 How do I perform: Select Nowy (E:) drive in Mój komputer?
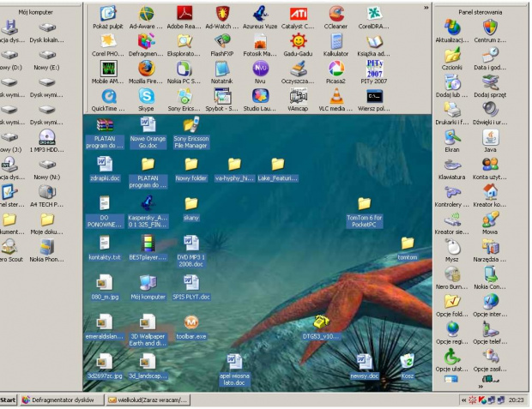[46, 59]
